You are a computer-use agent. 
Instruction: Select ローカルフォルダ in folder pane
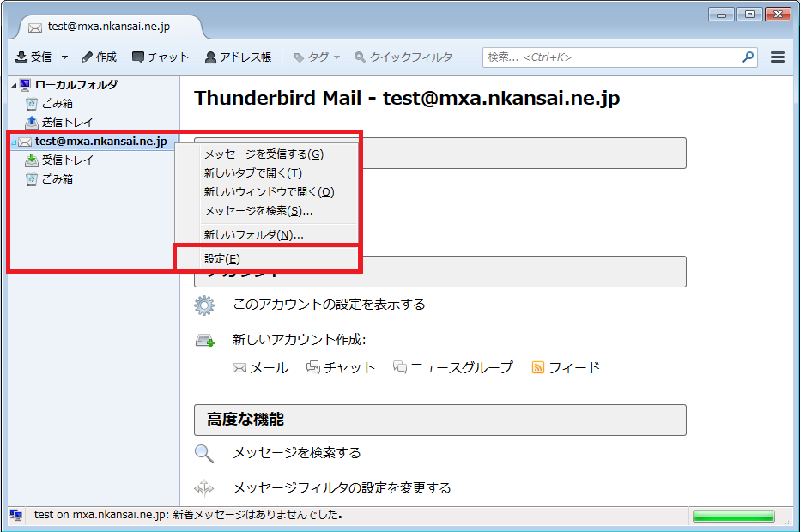76,85
